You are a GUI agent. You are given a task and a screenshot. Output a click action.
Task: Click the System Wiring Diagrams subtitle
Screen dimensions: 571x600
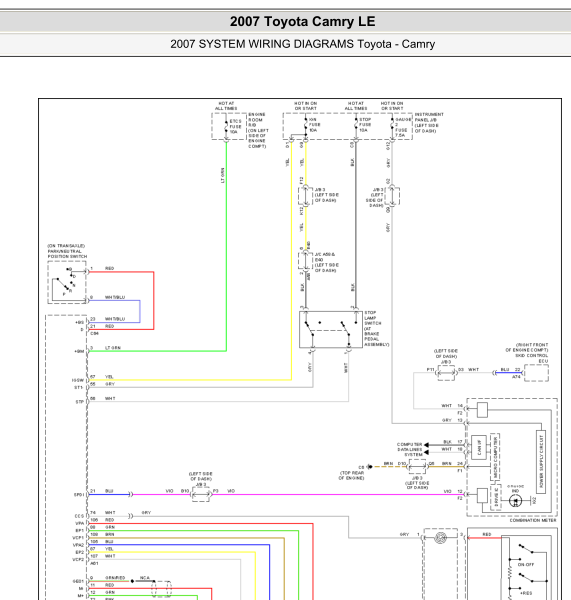click(x=302, y=44)
